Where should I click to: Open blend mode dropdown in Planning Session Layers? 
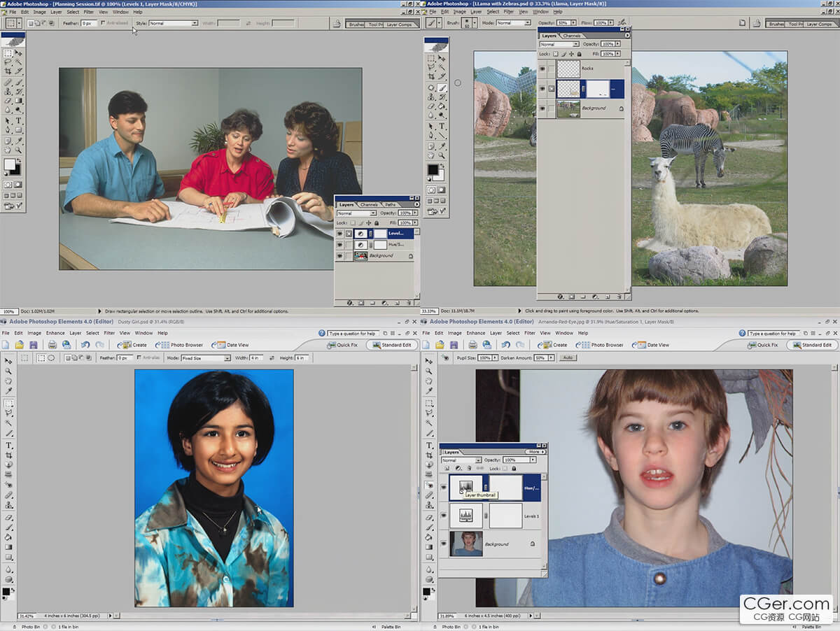357,213
